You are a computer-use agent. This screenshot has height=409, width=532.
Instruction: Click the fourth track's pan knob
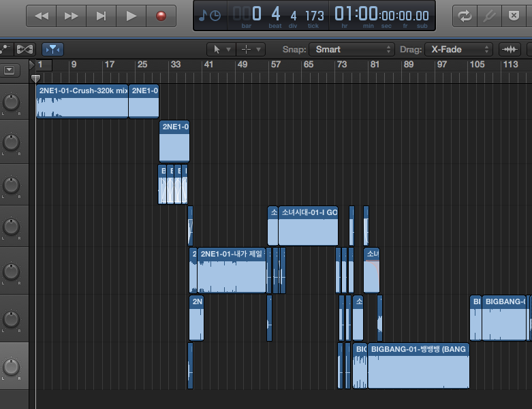(x=11, y=227)
